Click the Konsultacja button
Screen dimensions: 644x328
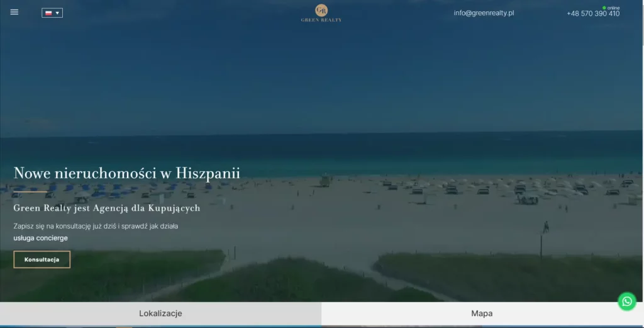[42, 259]
